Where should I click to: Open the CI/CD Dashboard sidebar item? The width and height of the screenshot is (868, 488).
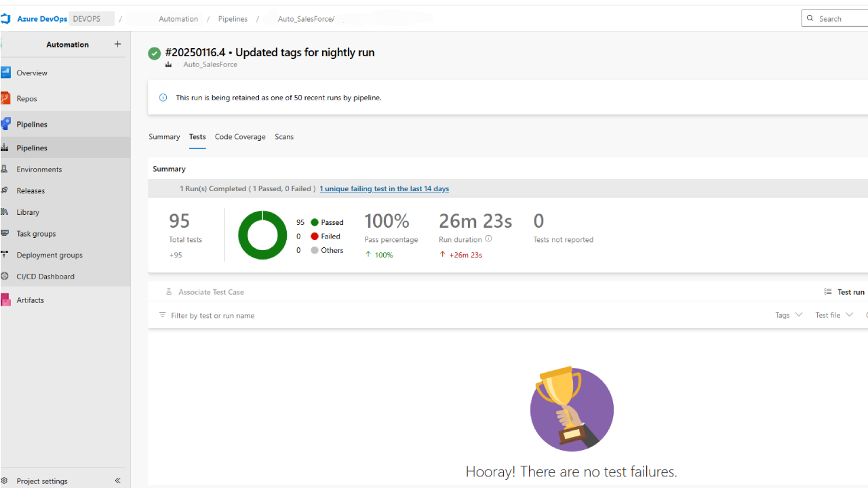45,277
